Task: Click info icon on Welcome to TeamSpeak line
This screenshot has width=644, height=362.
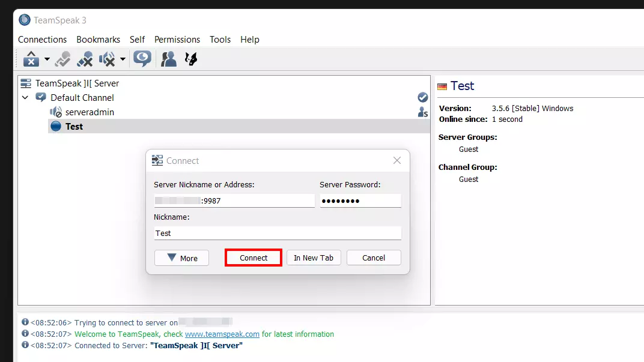Action: (x=25, y=333)
